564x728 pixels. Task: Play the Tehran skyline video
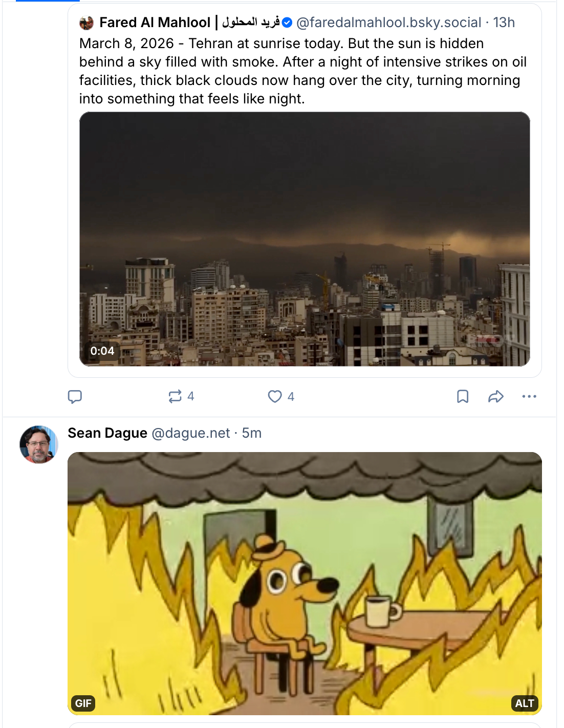(305, 239)
